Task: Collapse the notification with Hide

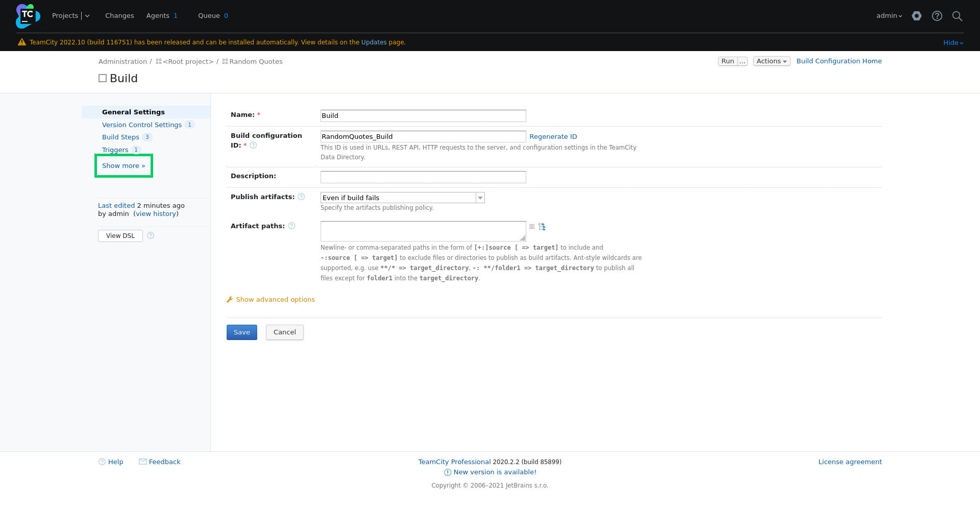Action: pyautogui.click(x=953, y=43)
